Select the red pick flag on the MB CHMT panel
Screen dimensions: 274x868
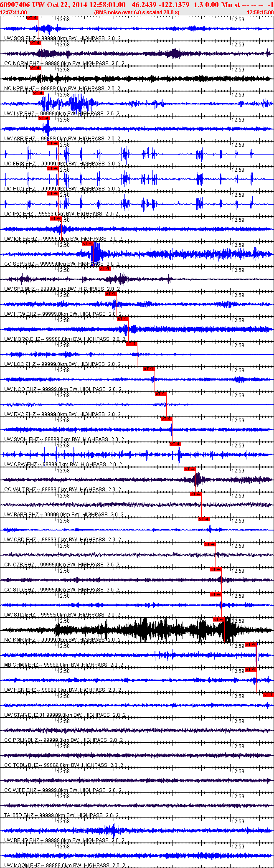click(x=251, y=644)
